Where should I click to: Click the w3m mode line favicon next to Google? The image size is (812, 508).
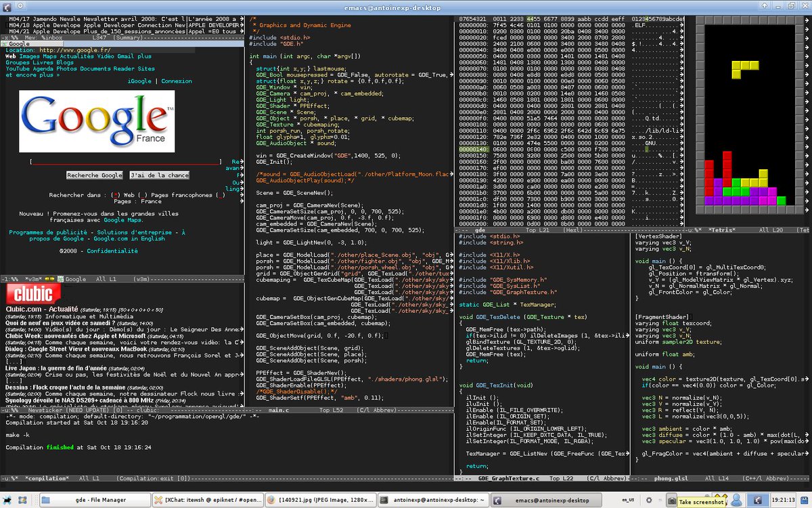point(60,278)
